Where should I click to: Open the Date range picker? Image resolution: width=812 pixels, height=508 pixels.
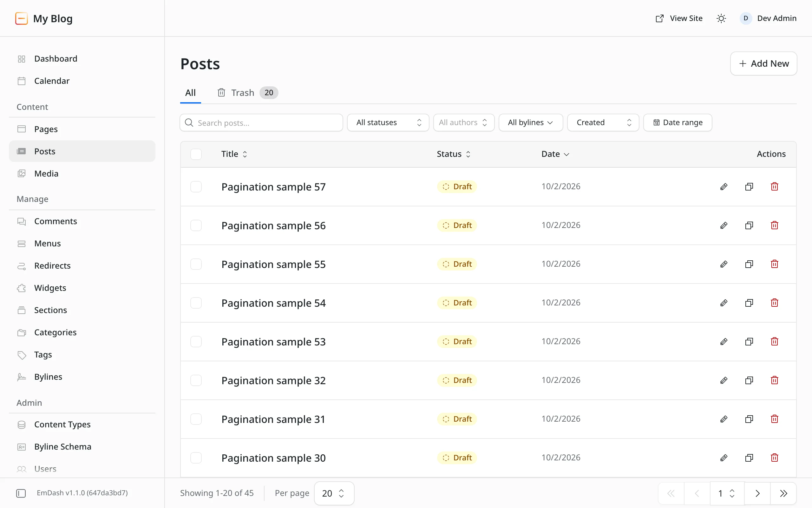click(x=678, y=123)
